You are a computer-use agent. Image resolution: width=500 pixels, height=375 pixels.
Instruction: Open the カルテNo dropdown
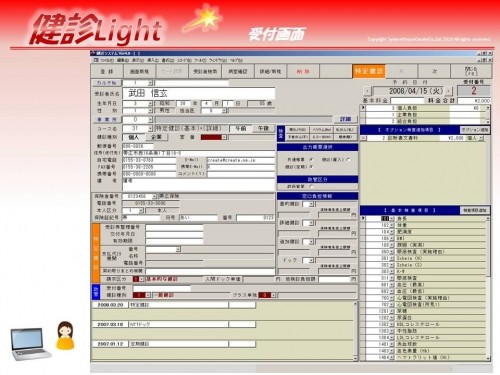pos(150,83)
